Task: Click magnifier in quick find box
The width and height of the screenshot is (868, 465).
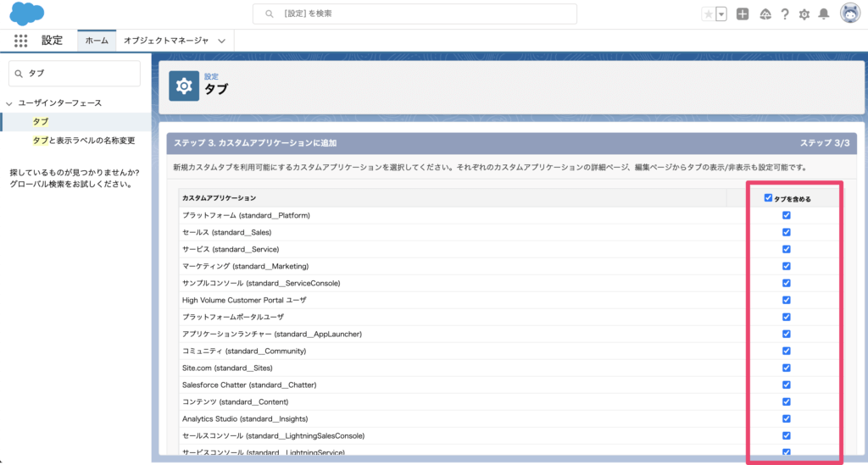Action: tap(19, 74)
